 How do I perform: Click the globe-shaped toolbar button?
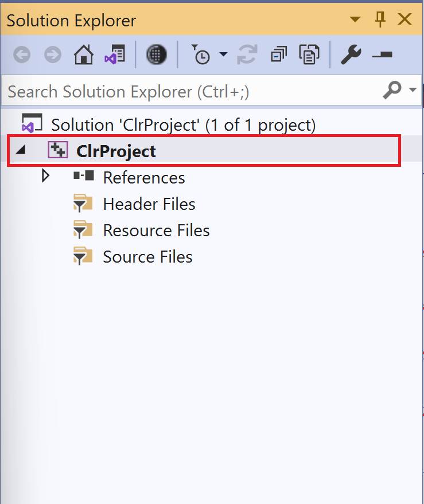coord(156,55)
